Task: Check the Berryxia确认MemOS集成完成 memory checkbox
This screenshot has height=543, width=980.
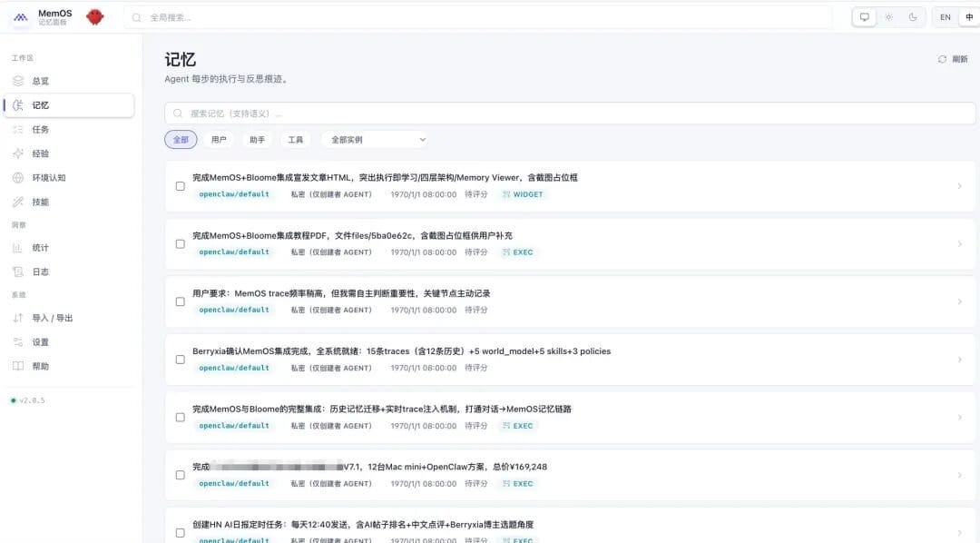Action: coord(180,359)
